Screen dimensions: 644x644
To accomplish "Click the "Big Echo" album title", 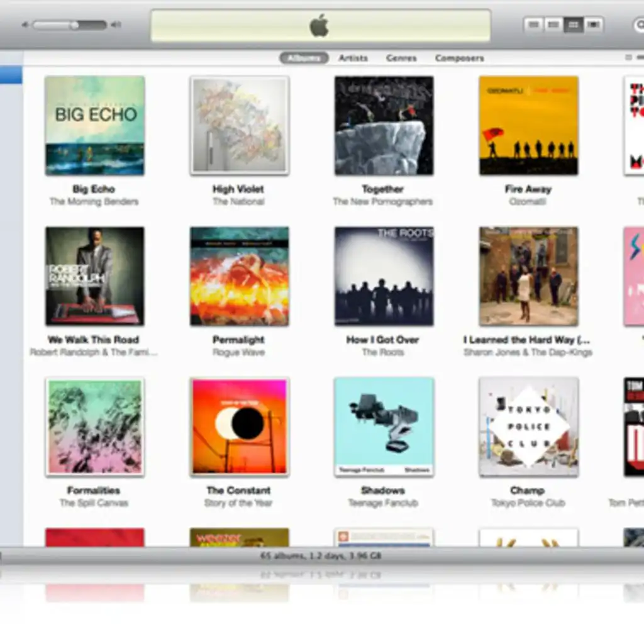I will click(x=94, y=189).
